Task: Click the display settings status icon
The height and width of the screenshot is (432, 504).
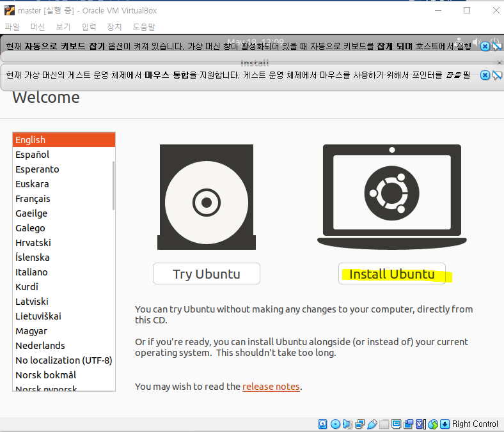Action: click(397, 424)
